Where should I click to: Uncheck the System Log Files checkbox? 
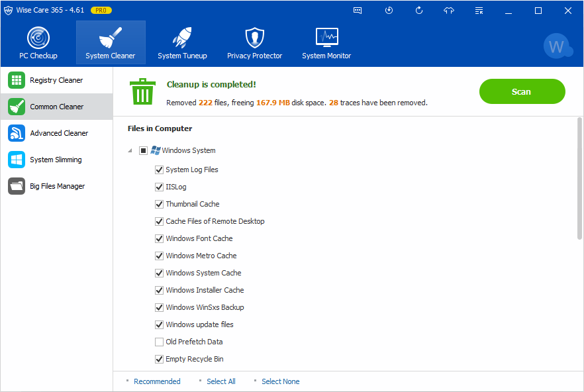tap(159, 170)
